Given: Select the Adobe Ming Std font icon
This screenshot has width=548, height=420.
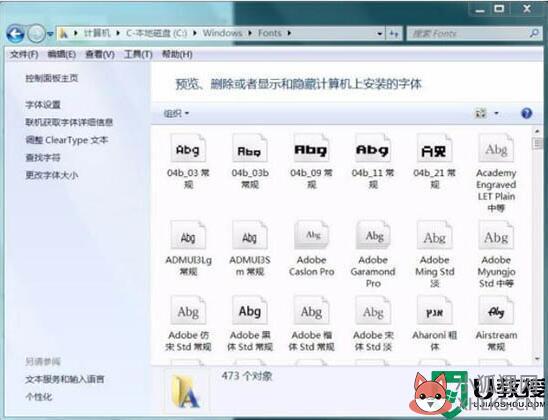Looking at the screenshot, I should [434, 236].
